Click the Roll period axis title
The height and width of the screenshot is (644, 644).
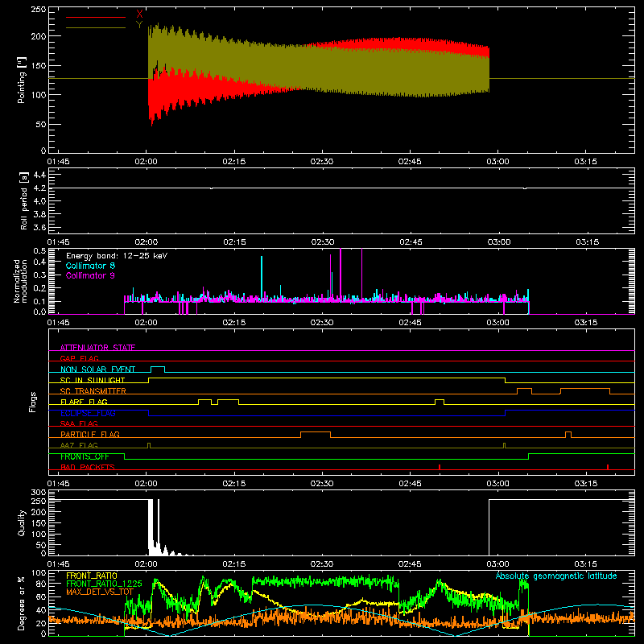point(23,200)
